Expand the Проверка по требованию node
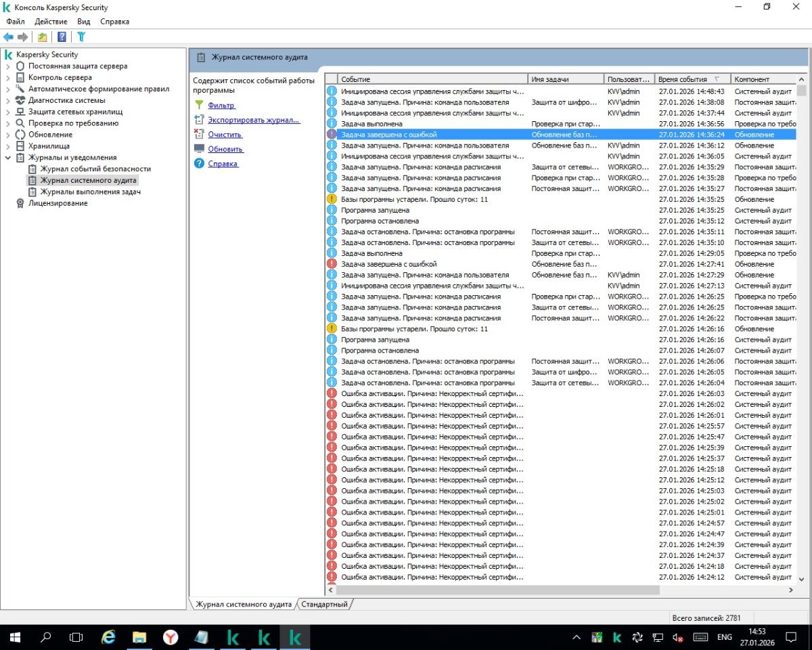Viewport: 812px width, 650px height. pos(8,123)
